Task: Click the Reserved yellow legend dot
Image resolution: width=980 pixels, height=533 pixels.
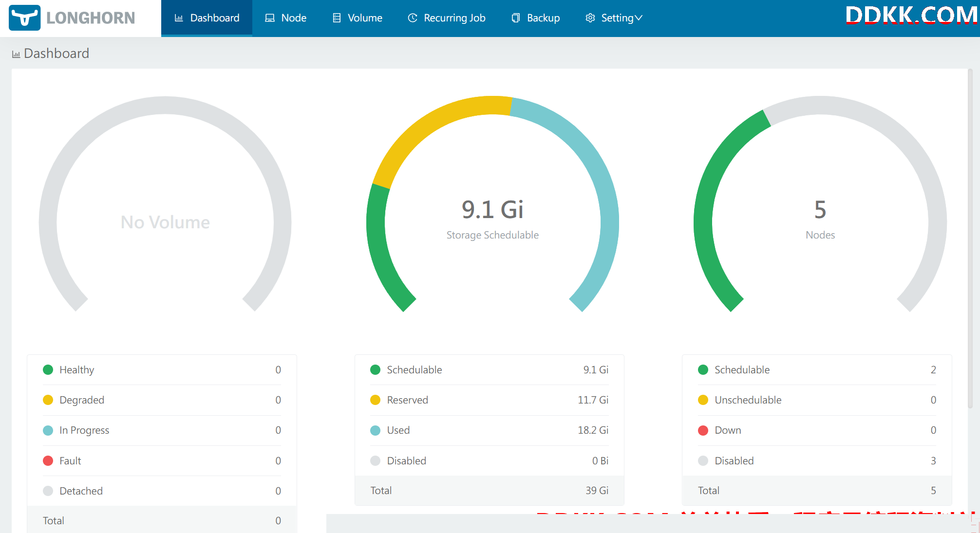Action: 375,400
